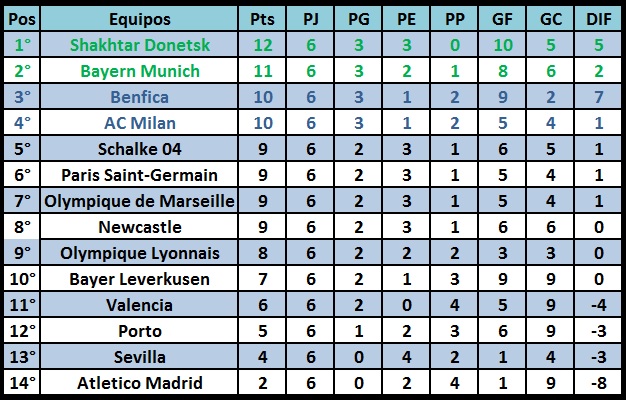Select the Benfica row name cell

point(139,97)
